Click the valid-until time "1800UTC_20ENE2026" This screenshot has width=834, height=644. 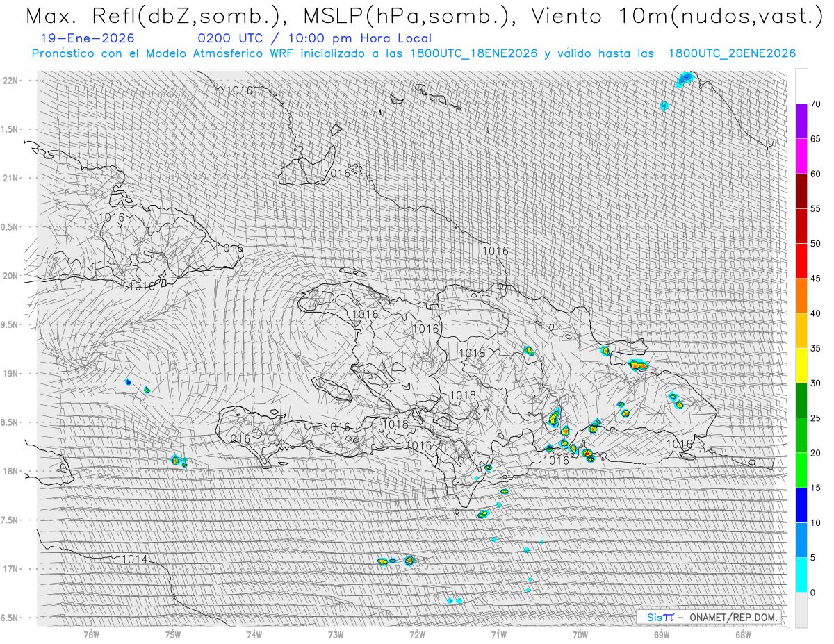coord(732,53)
